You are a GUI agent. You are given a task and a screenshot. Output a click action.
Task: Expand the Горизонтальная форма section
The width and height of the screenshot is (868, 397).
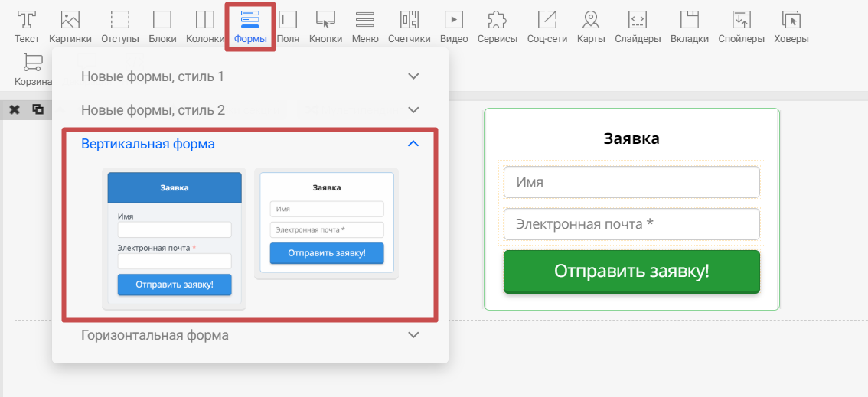coord(250,335)
